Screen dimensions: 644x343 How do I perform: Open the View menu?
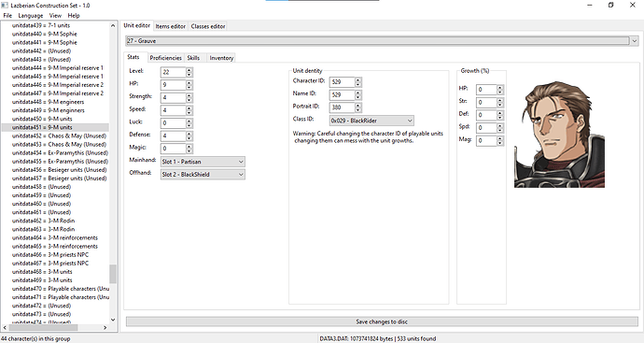point(55,16)
